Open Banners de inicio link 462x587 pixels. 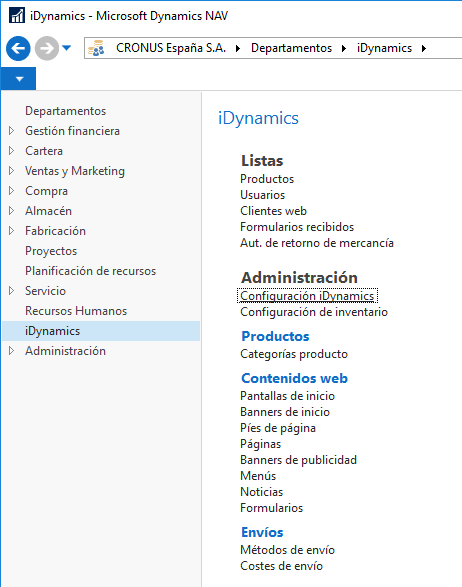click(285, 412)
